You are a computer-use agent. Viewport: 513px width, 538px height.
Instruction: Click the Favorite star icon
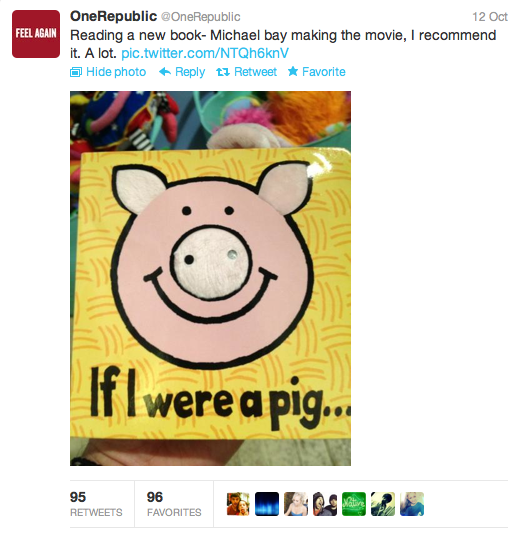click(x=293, y=71)
